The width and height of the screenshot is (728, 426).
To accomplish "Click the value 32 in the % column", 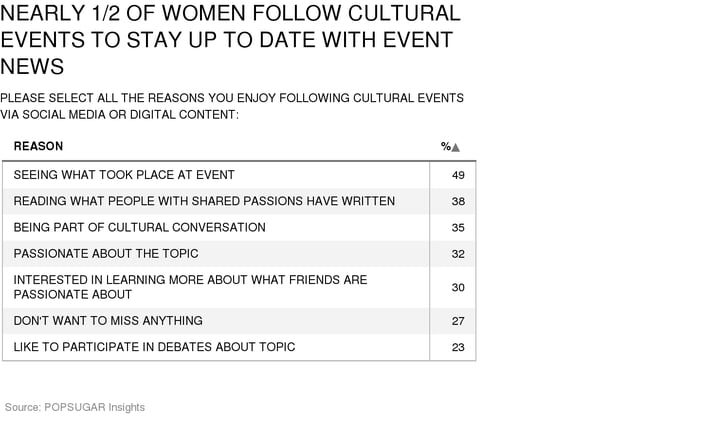I will (458, 254).
